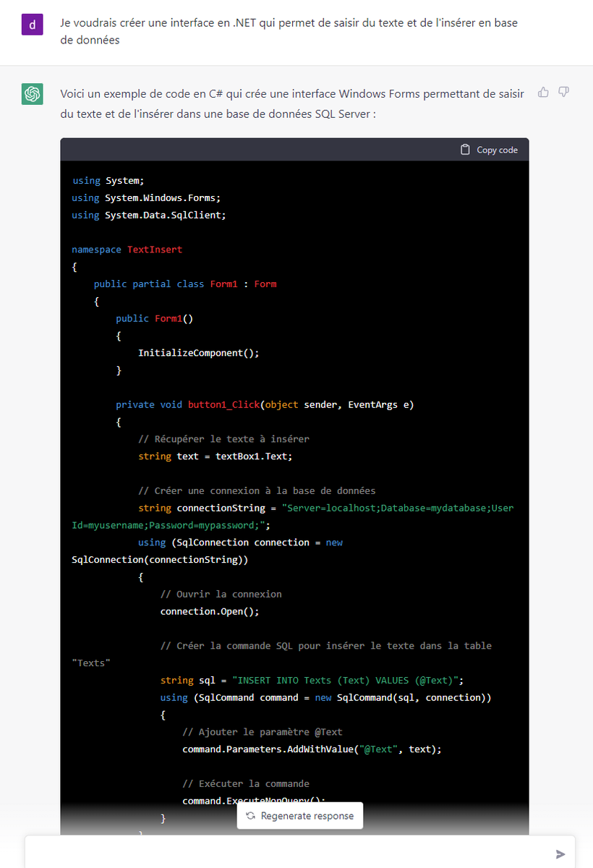
Task: Click the "button1_Click" method name
Action: pos(223,404)
